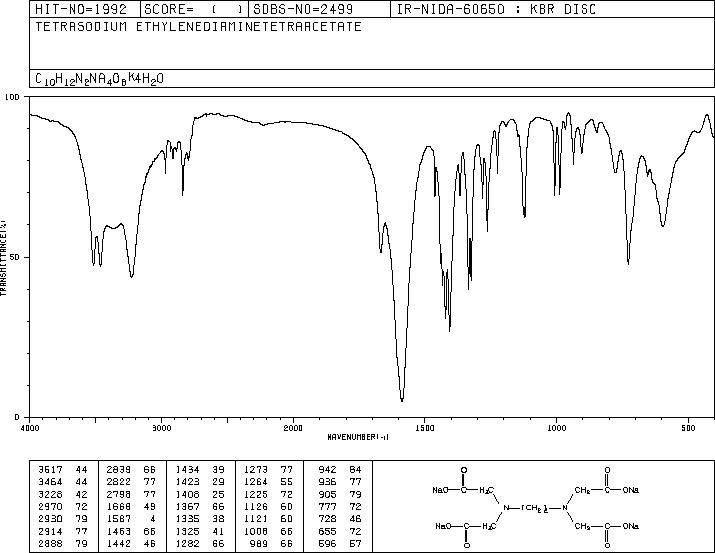Select the molecular formula C10H12N2Na4O8 text
This screenshot has height=553, width=715.
coord(99,79)
